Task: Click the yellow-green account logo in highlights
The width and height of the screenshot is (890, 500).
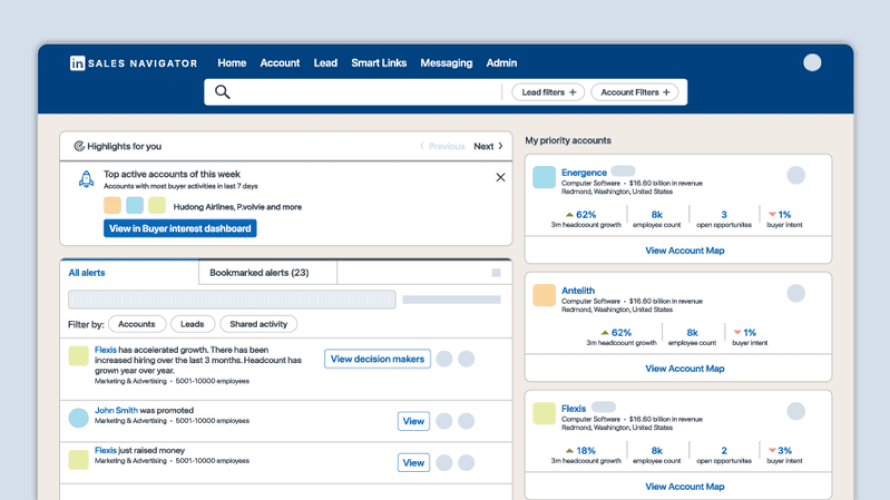Action: pyautogui.click(x=157, y=205)
